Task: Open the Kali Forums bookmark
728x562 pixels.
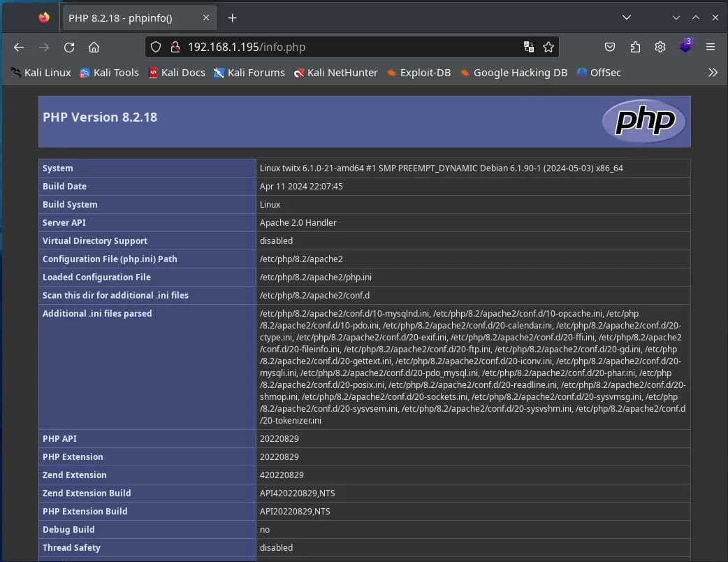Action: [x=249, y=73]
